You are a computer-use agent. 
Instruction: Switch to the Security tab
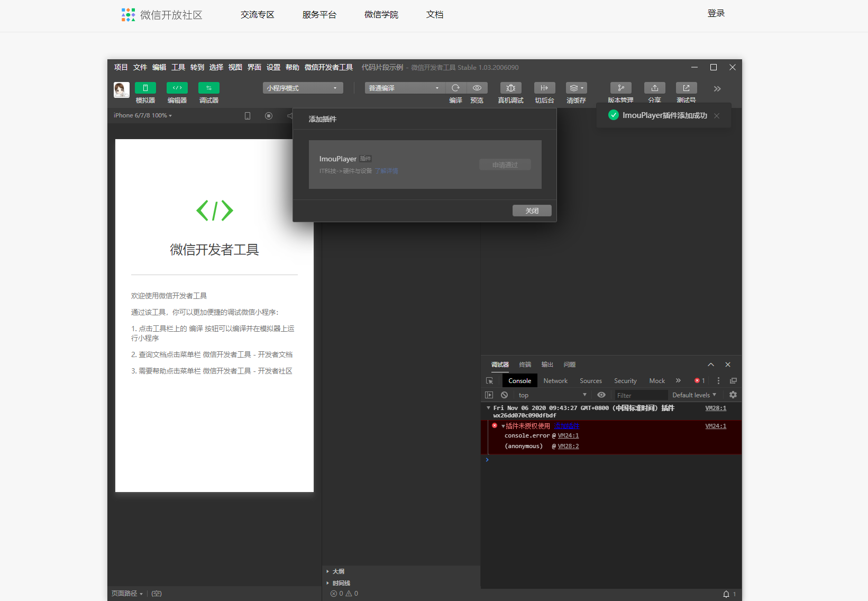point(625,381)
